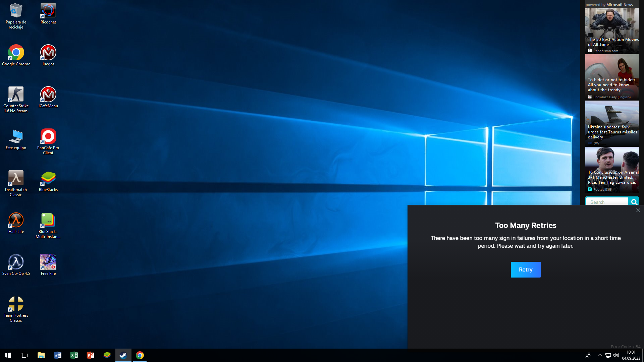
Task: Expand hidden icons in the system tray
Action: coord(600,355)
